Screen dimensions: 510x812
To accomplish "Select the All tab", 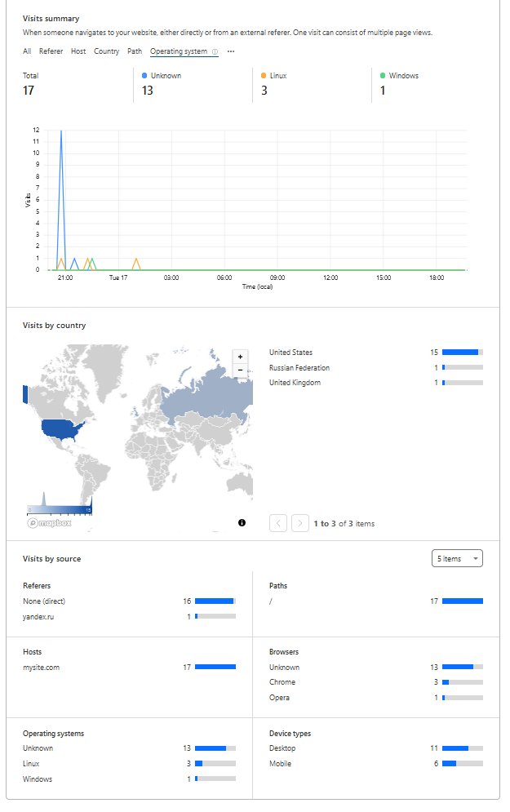I will point(27,51).
